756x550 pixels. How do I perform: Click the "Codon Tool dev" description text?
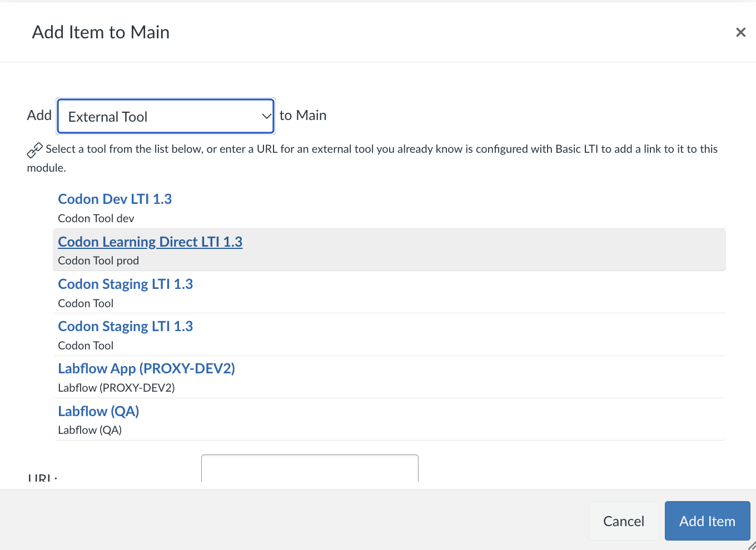pyautogui.click(x=96, y=218)
